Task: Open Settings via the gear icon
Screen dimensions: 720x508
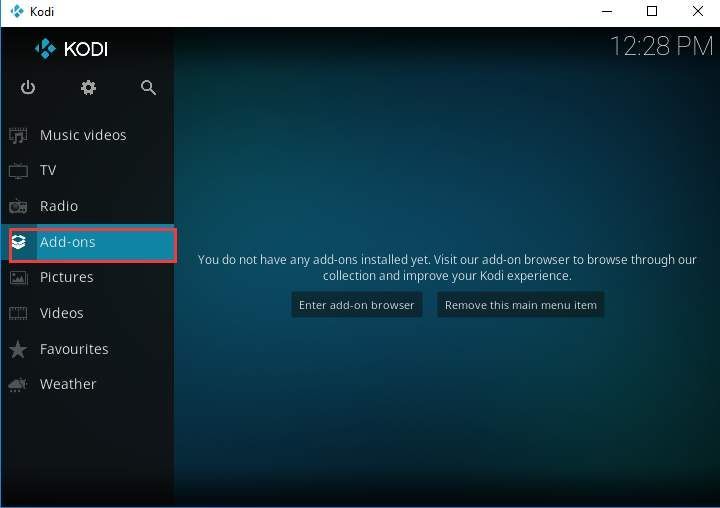Action: pos(88,87)
